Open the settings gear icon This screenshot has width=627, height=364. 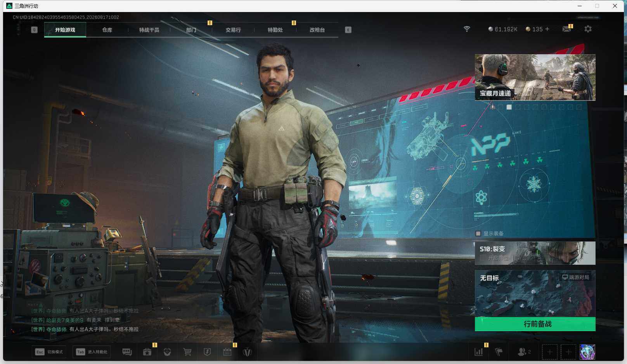[x=588, y=29]
